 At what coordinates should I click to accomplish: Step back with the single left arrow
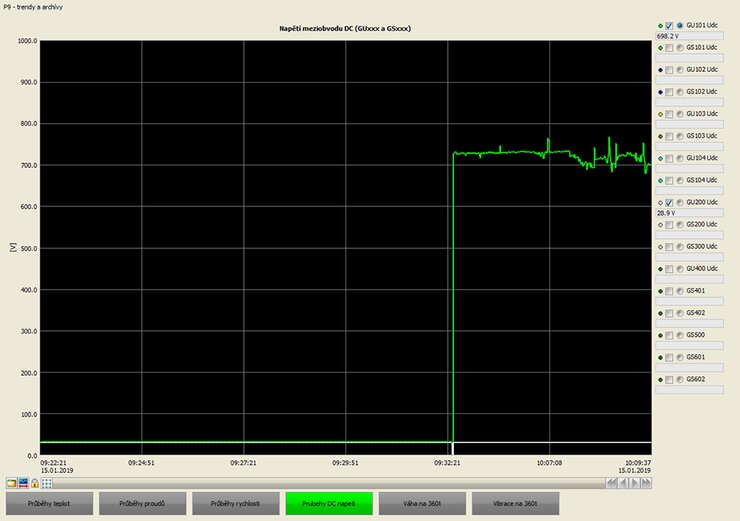click(623, 483)
